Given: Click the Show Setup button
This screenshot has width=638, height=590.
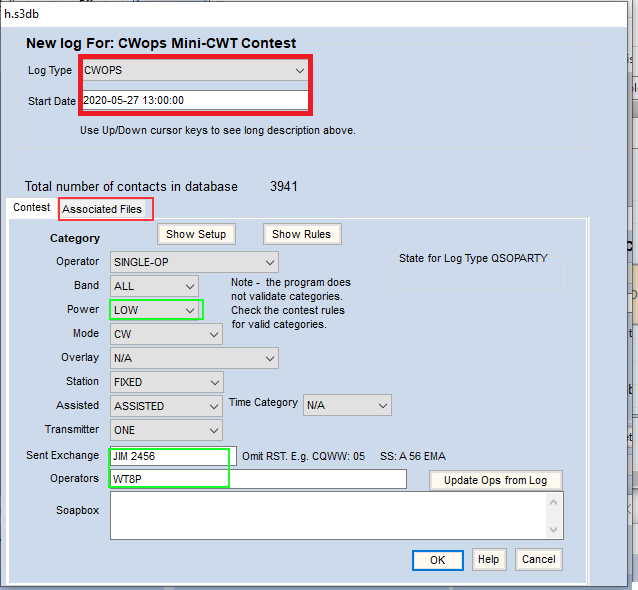Looking at the screenshot, I should click(x=196, y=234).
